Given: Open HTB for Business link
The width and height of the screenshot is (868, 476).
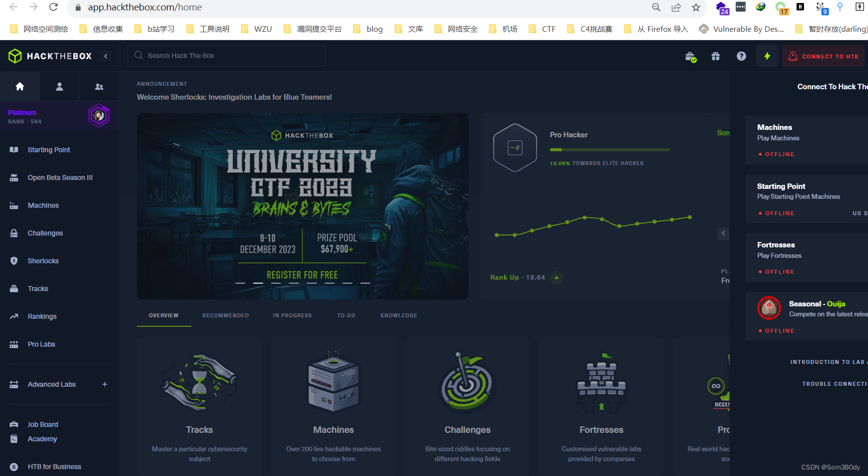Looking at the screenshot, I should point(54,467).
